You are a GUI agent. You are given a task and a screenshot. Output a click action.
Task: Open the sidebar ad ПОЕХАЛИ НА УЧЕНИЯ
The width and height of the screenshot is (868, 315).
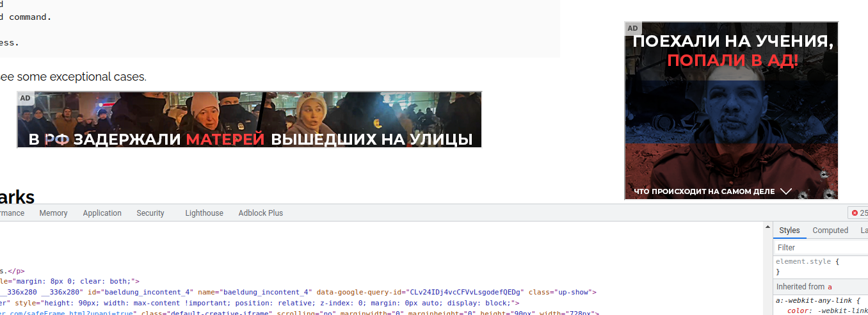pos(731,110)
